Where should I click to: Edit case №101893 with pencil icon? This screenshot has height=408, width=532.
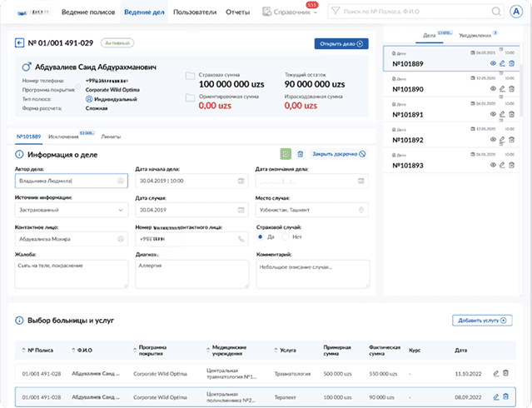coord(502,165)
